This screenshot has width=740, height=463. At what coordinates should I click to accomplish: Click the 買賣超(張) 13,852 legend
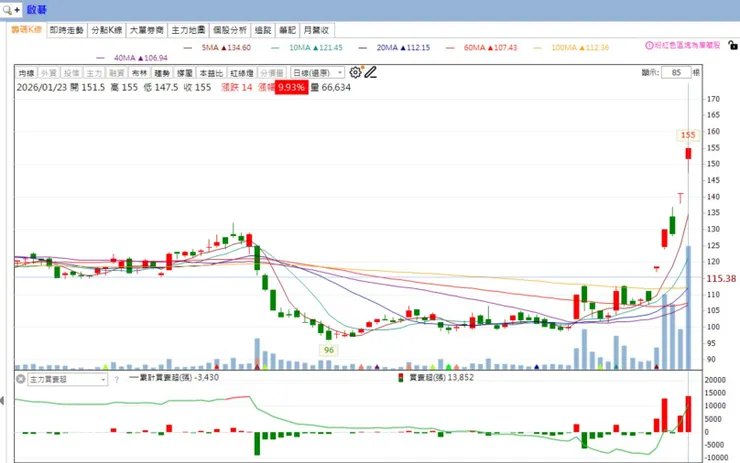pos(436,377)
